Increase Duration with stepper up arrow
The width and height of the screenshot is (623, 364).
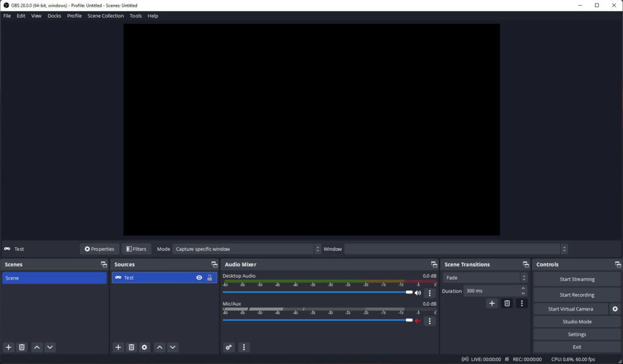pos(523,289)
